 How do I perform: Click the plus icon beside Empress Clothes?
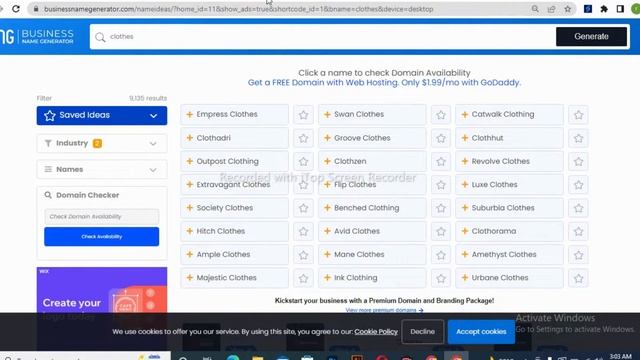pos(189,114)
